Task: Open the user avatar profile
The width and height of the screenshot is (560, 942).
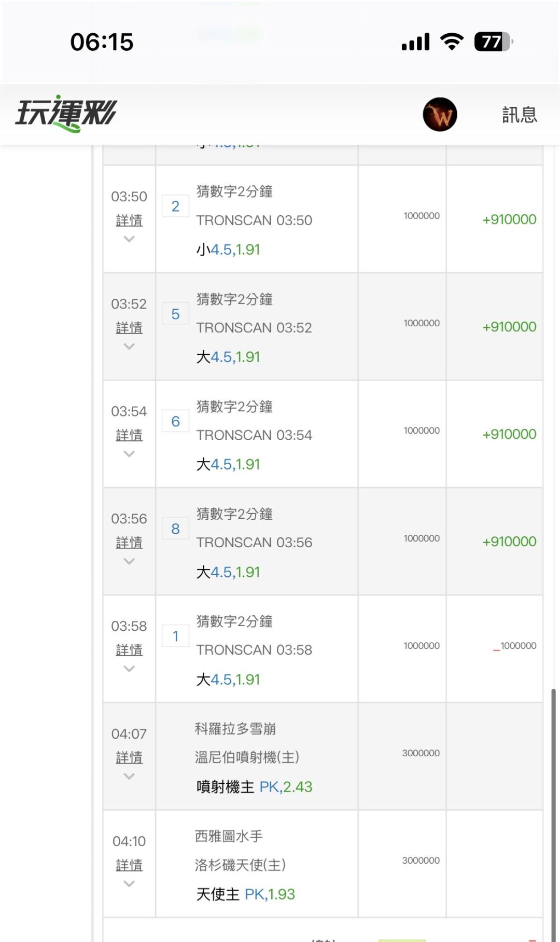Action: (440, 115)
